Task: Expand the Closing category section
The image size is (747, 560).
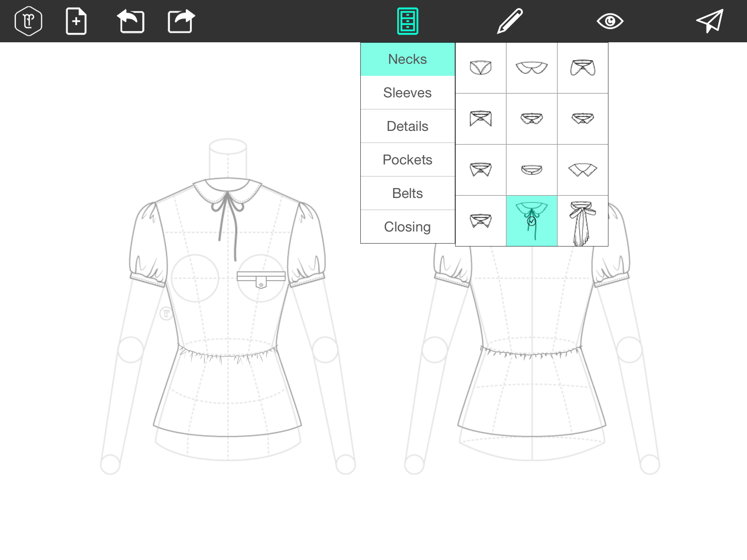Action: coord(408,226)
